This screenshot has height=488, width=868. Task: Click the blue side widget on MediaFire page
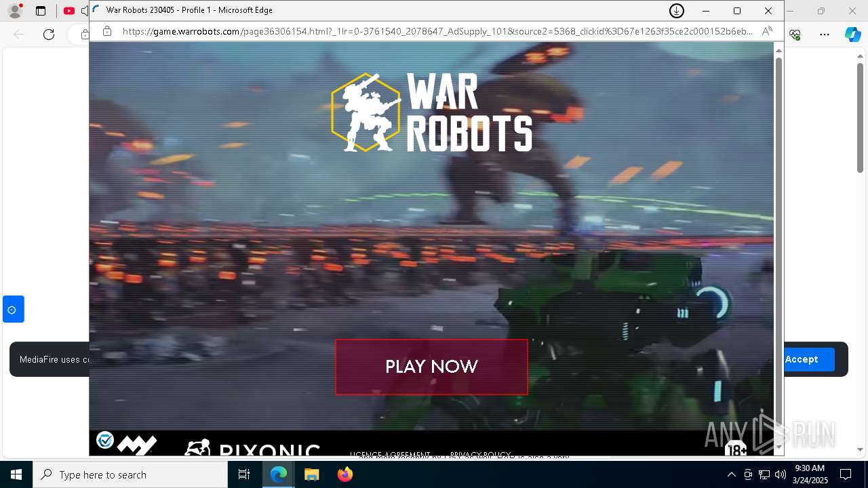12,310
